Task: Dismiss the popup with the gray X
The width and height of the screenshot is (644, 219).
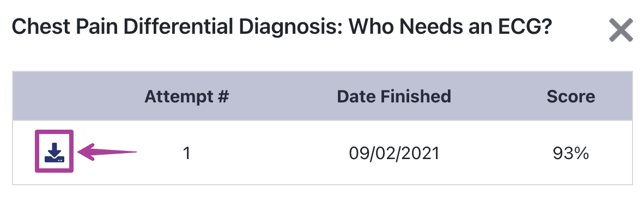Action: tap(621, 31)
